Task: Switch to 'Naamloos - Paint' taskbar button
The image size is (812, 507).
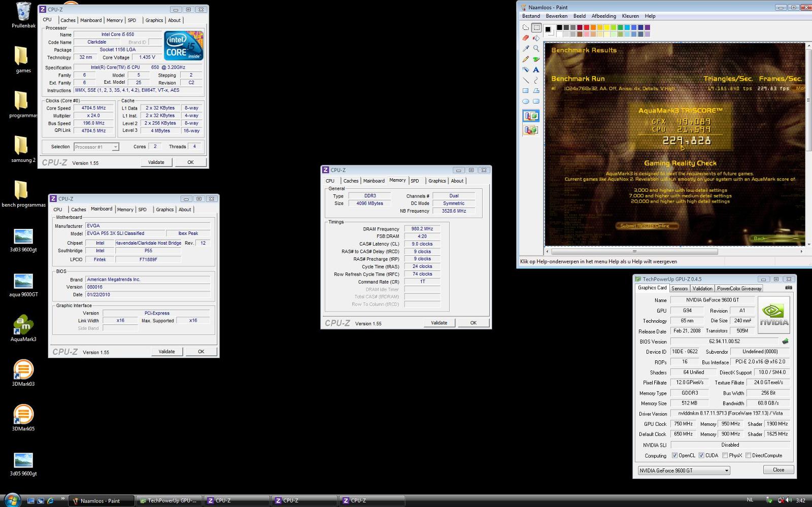Action: point(101,500)
